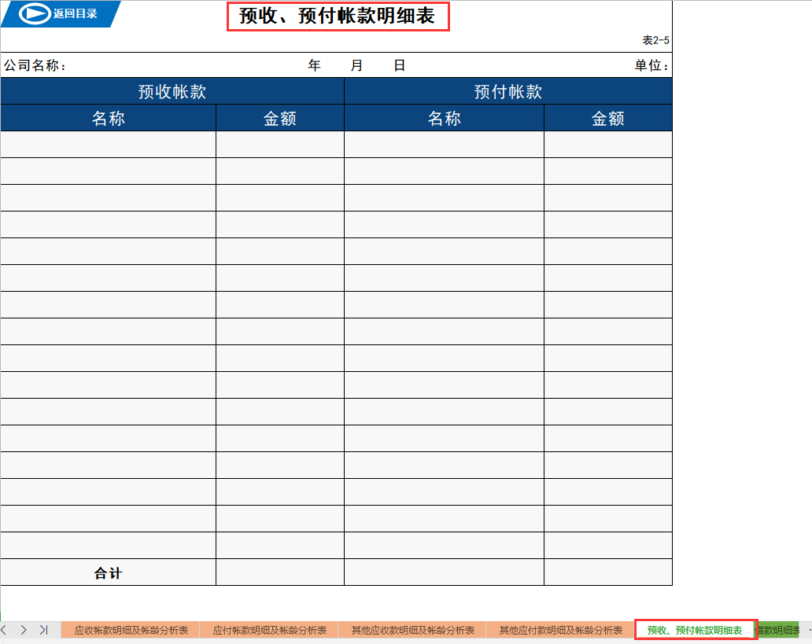The width and height of the screenshot is (812, 644).
Task: Click the 预付帐款 column header
Action: pyautogui.click(x=508, y=90)
